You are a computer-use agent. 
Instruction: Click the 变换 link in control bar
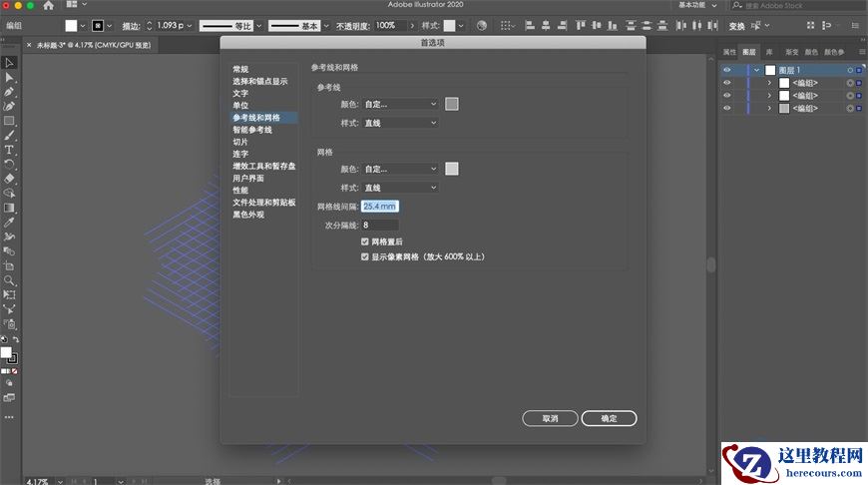click(x=736, y=26)
